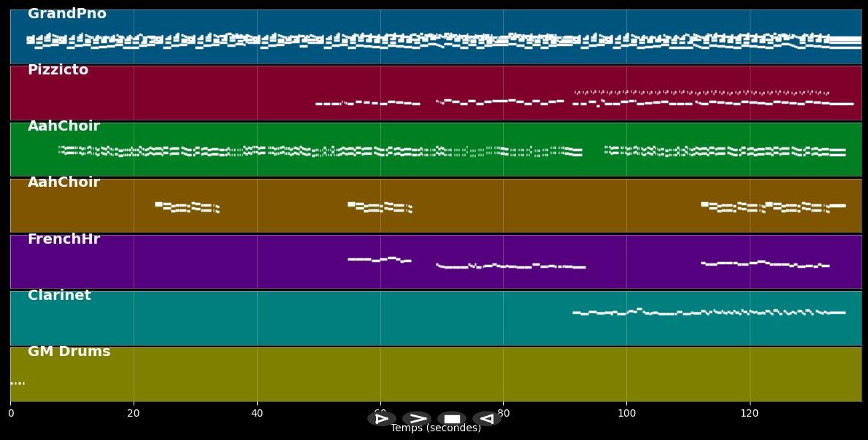
Task: Click the 120 second mark on time axis
Action: tap(750, 413)
